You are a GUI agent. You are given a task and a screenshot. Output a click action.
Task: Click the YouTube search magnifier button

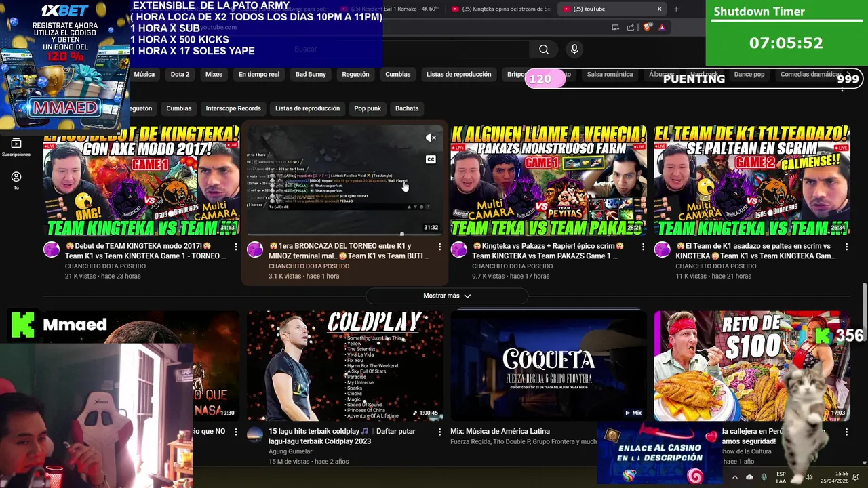click(x=544, y=49)
